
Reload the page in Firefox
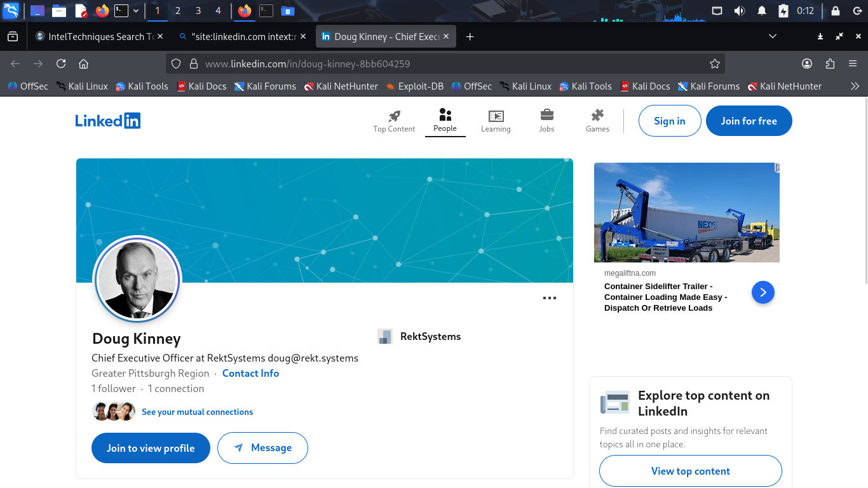[x=61, y=64]
